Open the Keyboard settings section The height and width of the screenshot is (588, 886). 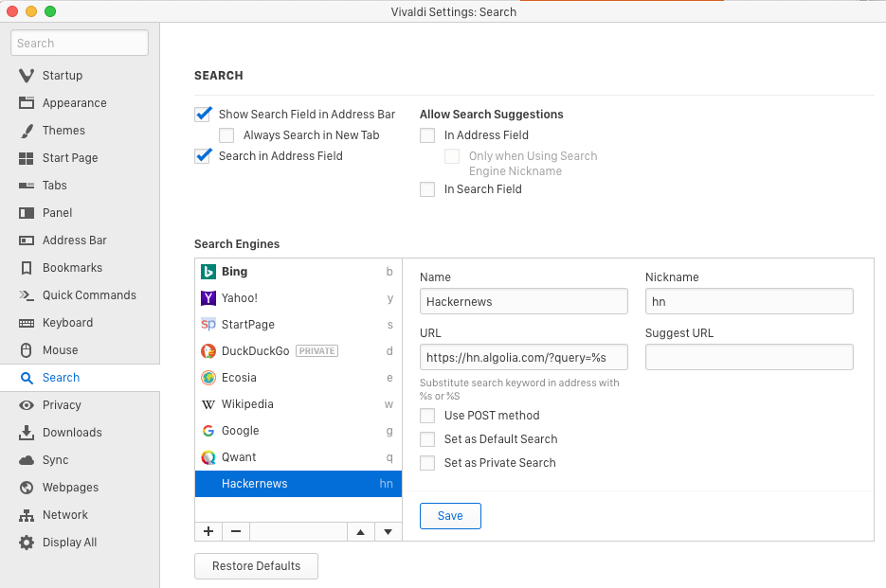tap(69, 322)
